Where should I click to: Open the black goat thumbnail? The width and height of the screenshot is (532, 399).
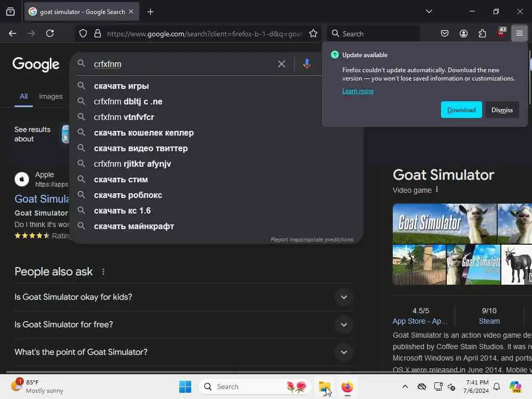tap(516, 264)
